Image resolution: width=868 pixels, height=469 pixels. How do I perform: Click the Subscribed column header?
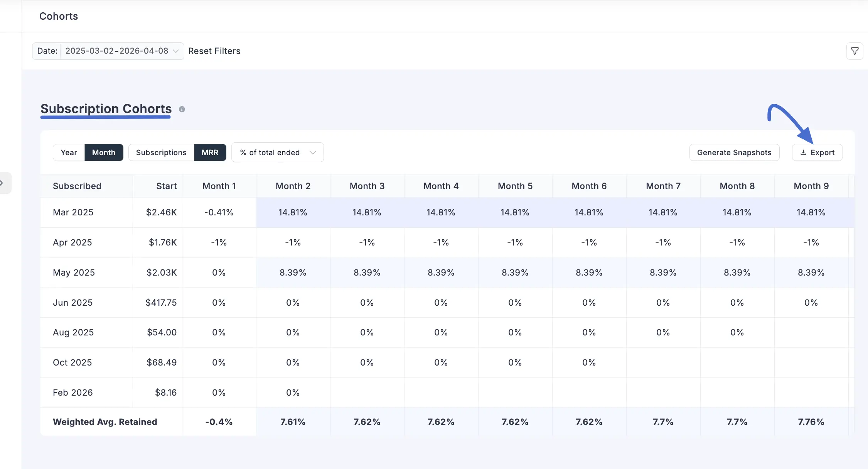77,186
